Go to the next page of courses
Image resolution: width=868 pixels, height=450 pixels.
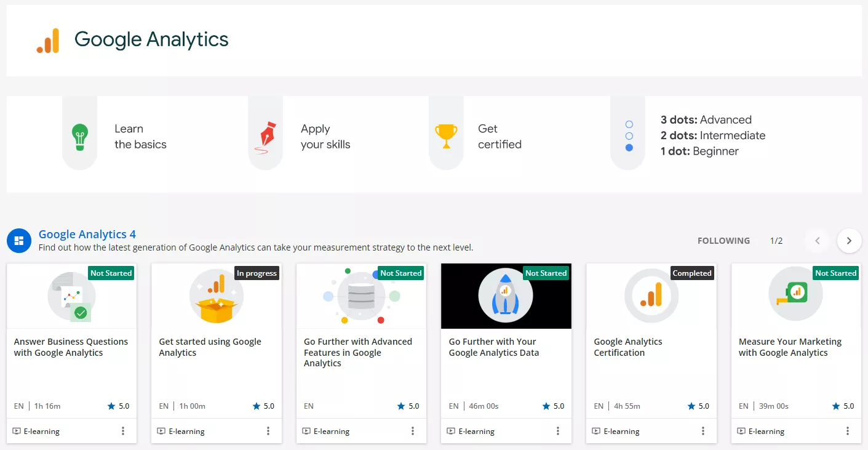click(x=849, y=241)
